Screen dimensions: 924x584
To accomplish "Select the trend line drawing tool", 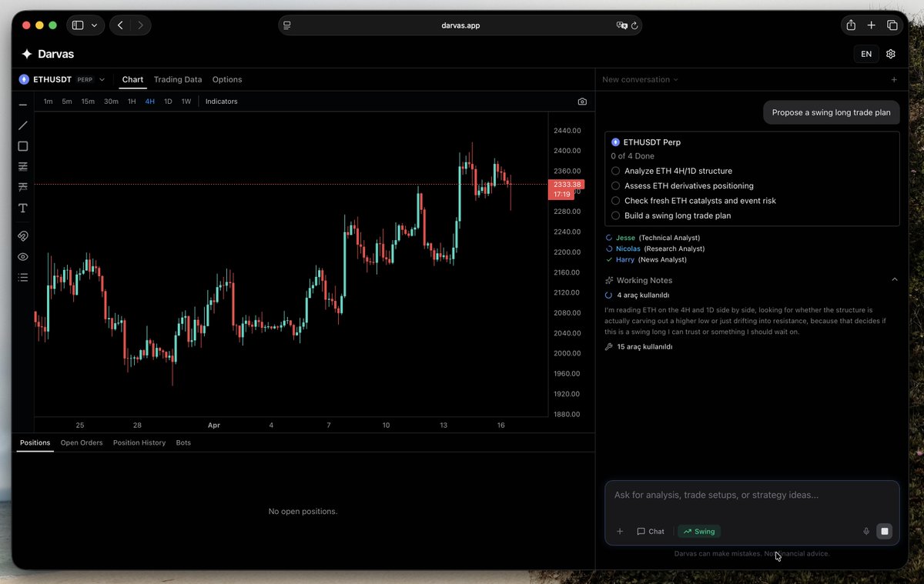I will pyautogui.click(x=22, y=125).
